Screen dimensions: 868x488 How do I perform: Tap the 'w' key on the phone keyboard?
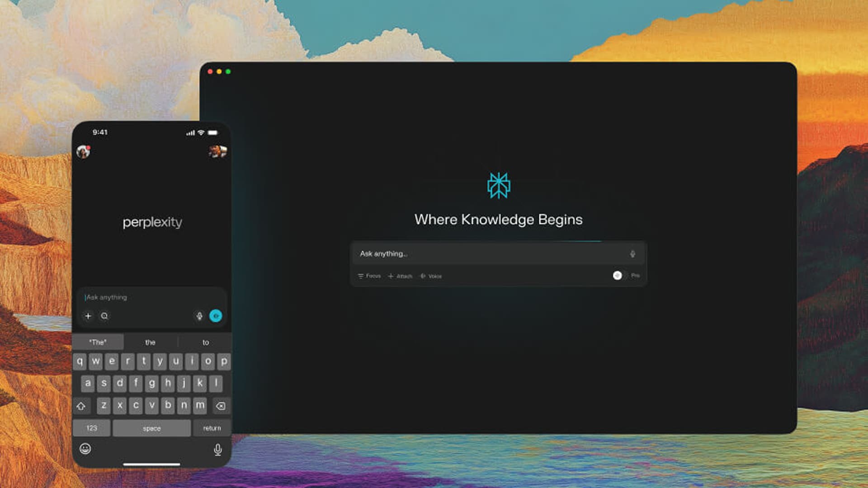pyautogui.click(x=96, y=361)
